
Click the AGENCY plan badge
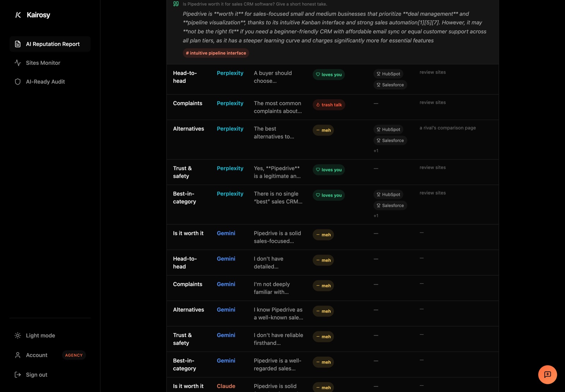tap(74, 355)
